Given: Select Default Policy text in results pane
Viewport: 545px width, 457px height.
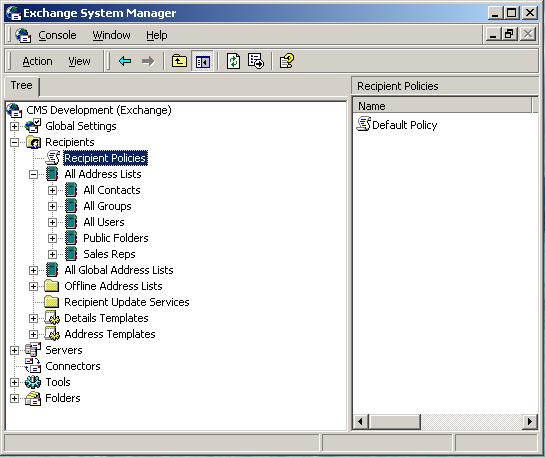Looking at the screenshot, I should coord(405,125).
